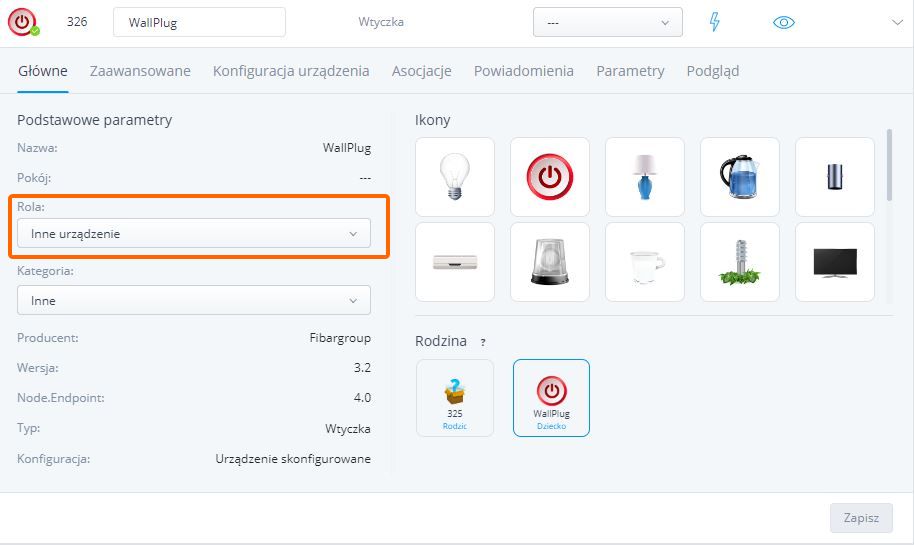The height and width of the screenshot is (545, 914).
Task: Select the light bulb icon
Action: point(454,177)
